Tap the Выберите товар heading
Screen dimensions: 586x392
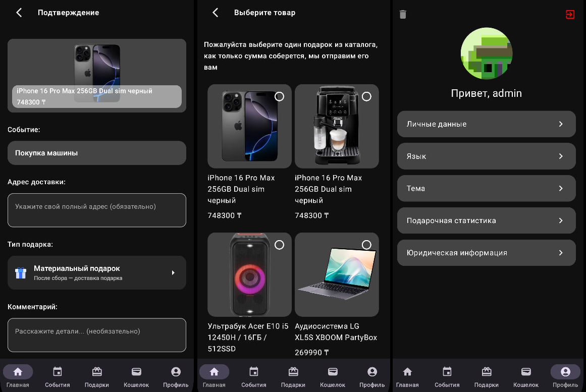coord(264,13)
